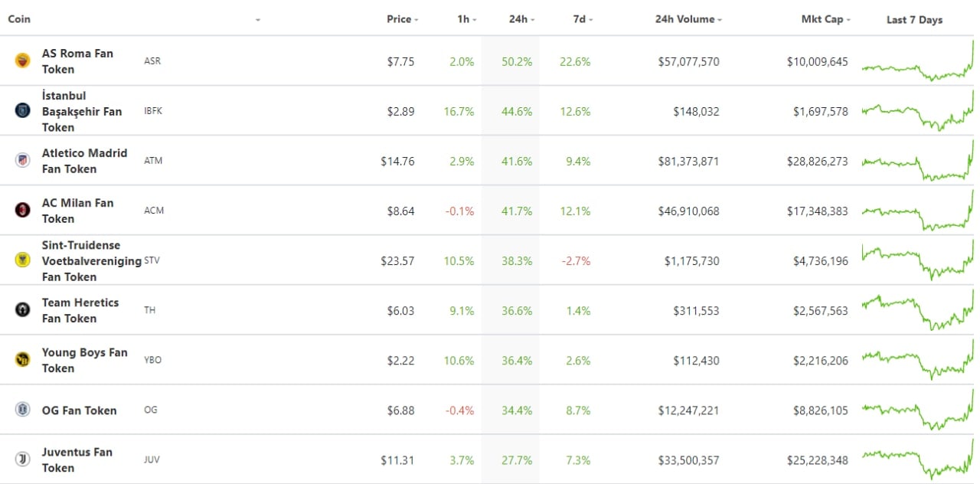This screenshot has width=980, height=484.
Task: Sort by the 24h change column
Action: point(521,19)
